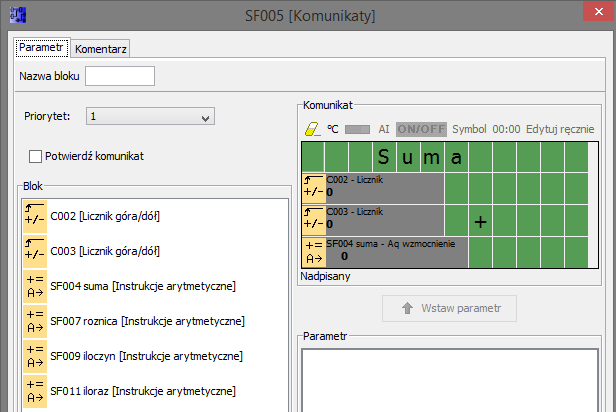Click the eraser icon in Komunikat toolbar

pyautogui.click(x=311, y=129)
